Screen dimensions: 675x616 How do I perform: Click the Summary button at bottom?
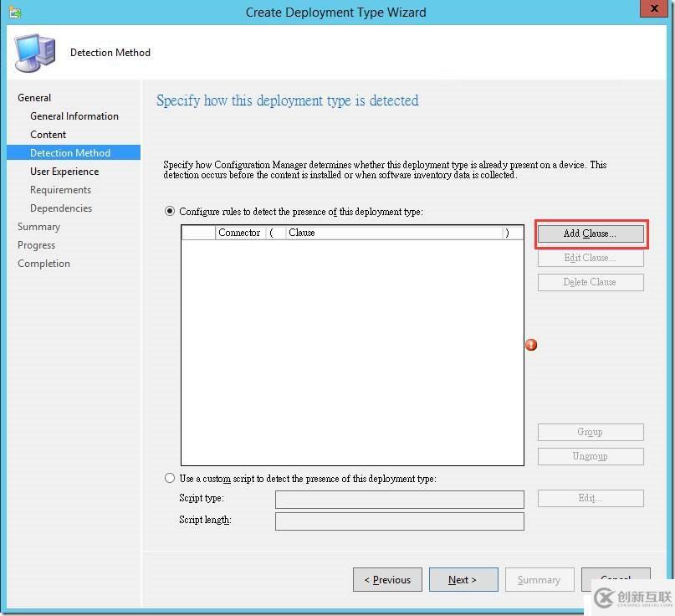[539, 580]
